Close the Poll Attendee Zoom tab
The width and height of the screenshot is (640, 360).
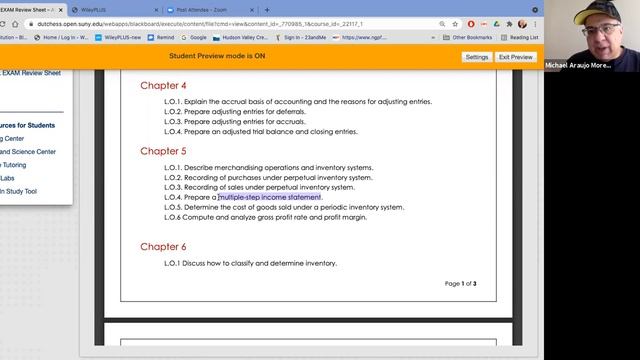[251, 10]
